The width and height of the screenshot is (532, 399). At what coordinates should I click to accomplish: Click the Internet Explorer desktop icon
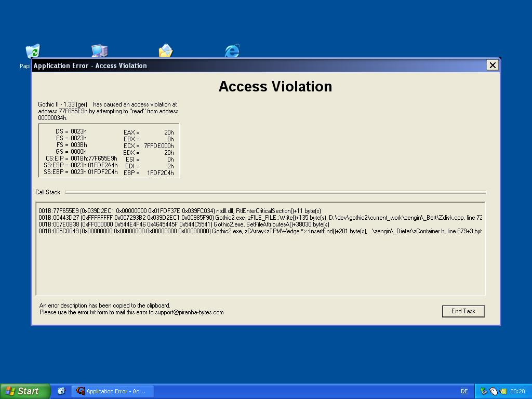[232, 51]
